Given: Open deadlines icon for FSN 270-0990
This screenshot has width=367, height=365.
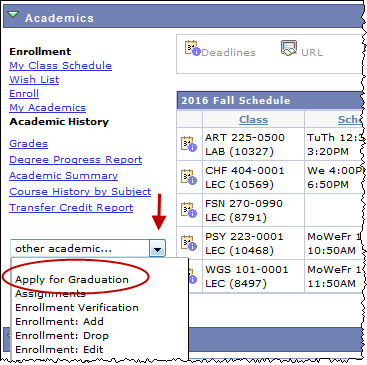Looking at the screenshot, I should pos(189,210).
